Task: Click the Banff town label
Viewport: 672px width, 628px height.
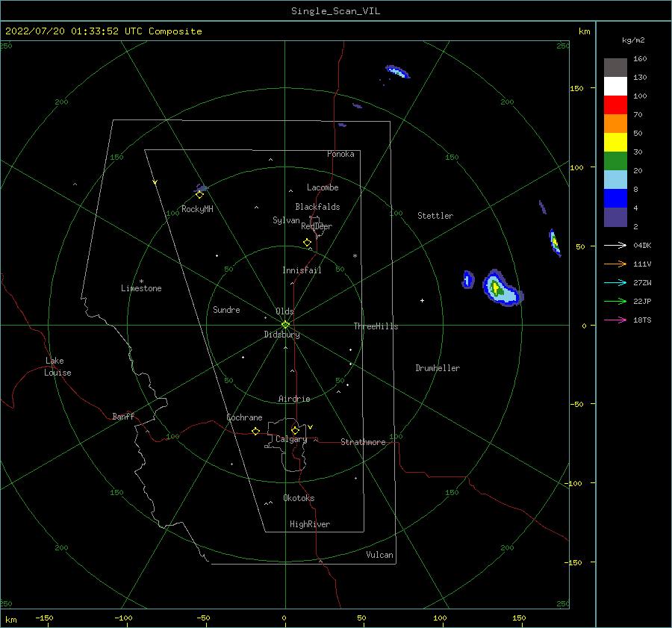Action: [123, 416]
